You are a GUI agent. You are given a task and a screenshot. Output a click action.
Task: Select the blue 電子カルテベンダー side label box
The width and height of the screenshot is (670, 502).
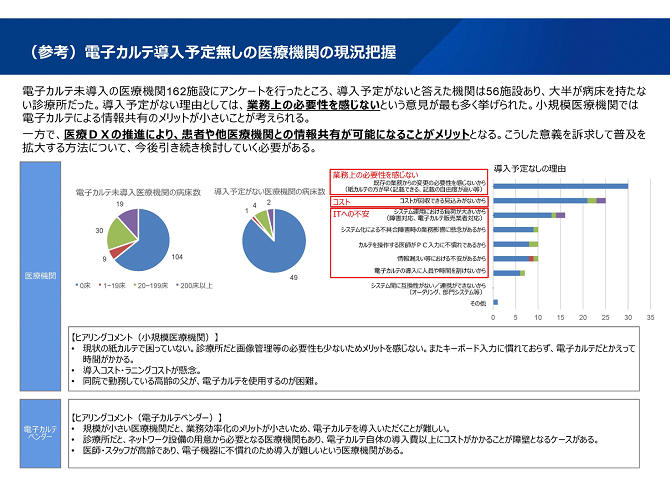(x=40, y=433)
